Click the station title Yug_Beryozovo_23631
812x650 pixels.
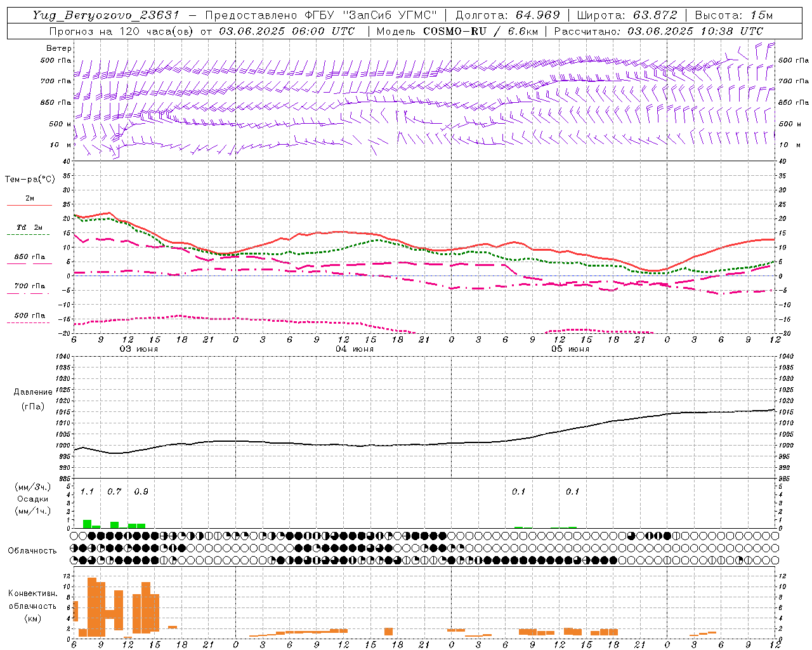pyautogui.click(x=106, y=15)
